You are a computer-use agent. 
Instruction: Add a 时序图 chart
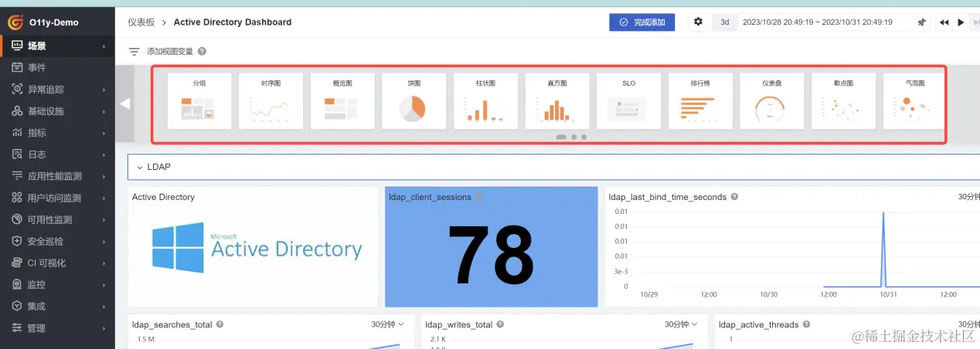271,100
